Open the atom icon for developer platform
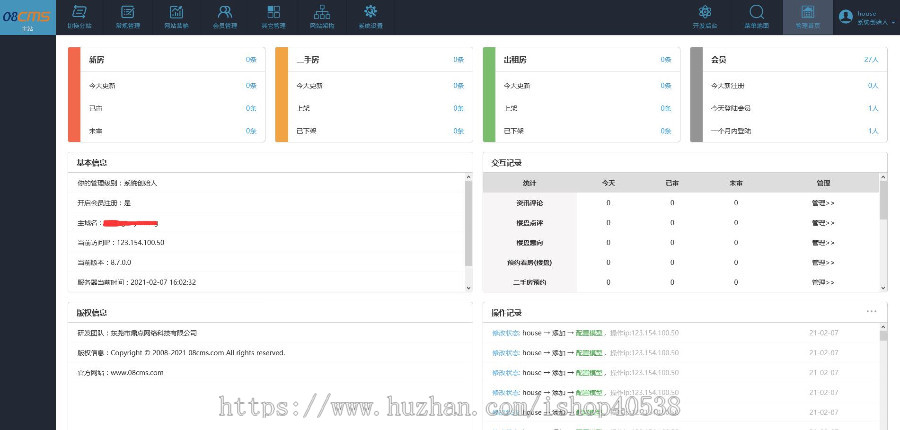Screen dimensions: 900x430 click(705, 11)
